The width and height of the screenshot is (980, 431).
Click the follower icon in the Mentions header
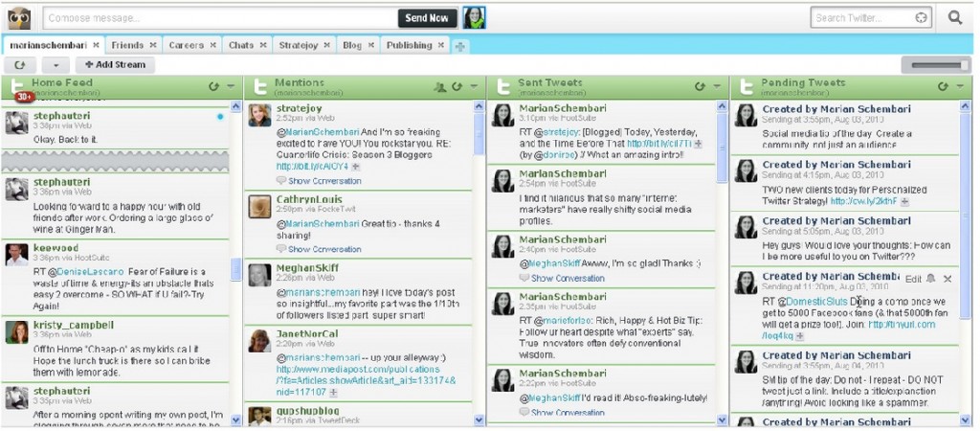(x=440, y=87)
